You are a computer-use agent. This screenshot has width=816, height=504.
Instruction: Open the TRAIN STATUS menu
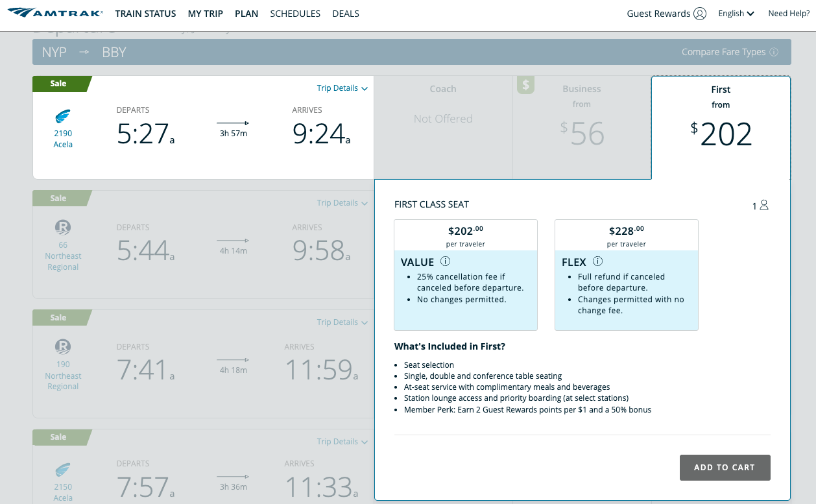tap(145, 14)
